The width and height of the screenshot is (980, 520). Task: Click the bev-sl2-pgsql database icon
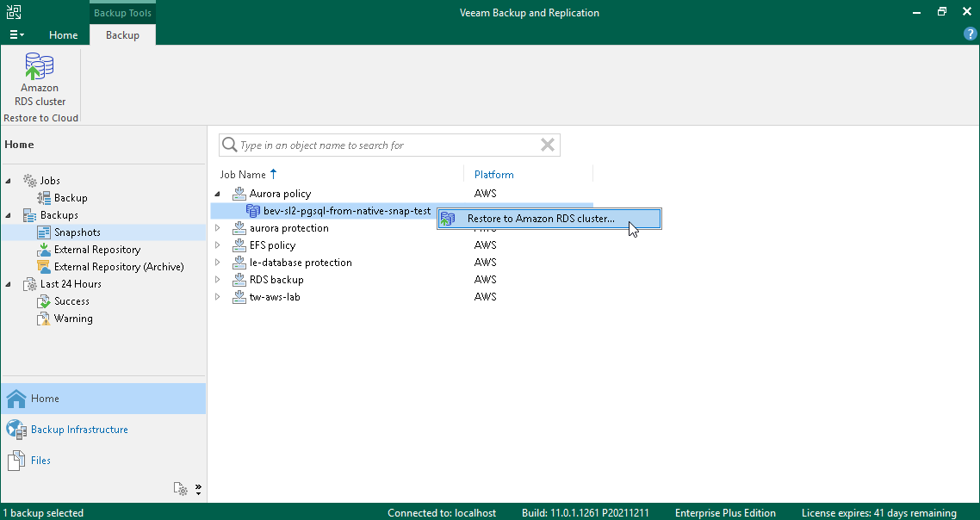(252, 211)
